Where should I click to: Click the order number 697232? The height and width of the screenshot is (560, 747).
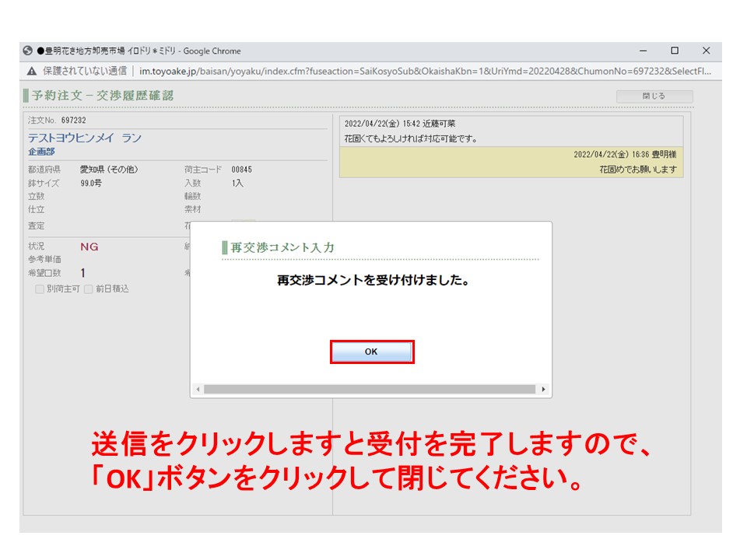coord(73,121)
